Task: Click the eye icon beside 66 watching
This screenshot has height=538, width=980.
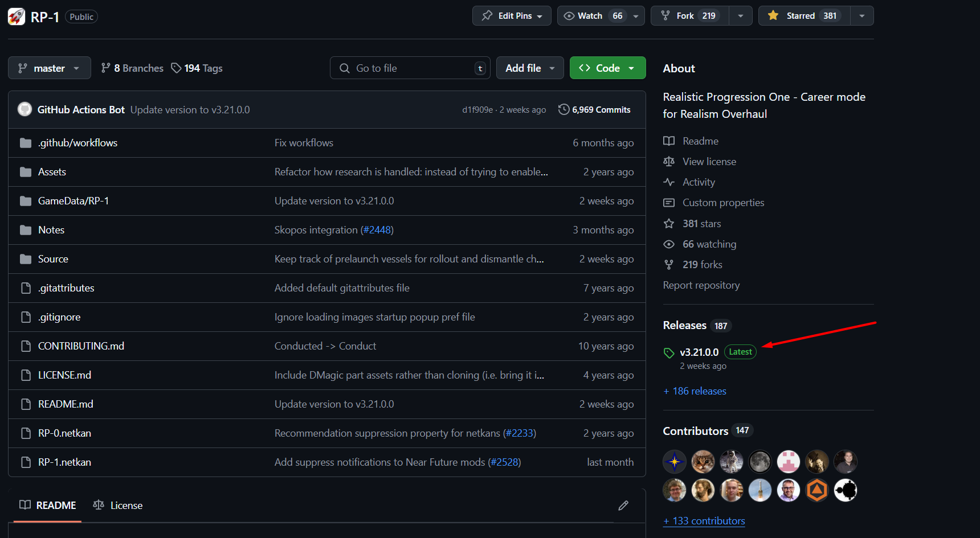Action: tap(669, 244)
